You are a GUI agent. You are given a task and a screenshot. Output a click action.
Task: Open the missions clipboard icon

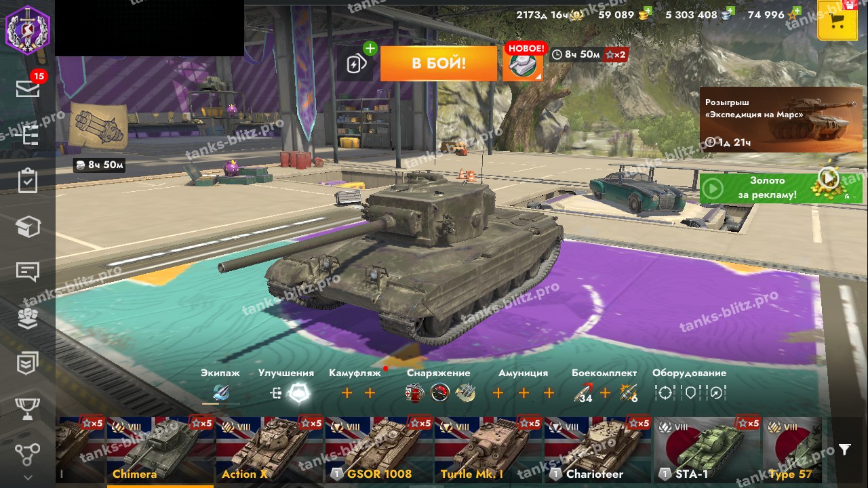click(27, 181)
